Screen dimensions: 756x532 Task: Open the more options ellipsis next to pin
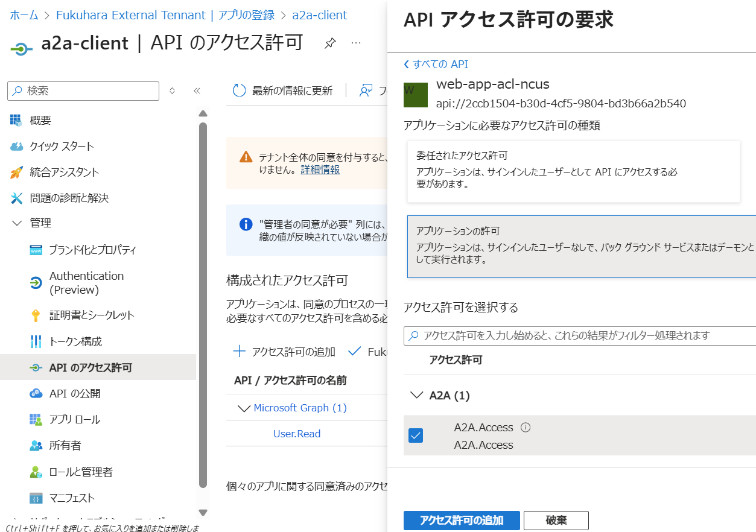point(357,43)
